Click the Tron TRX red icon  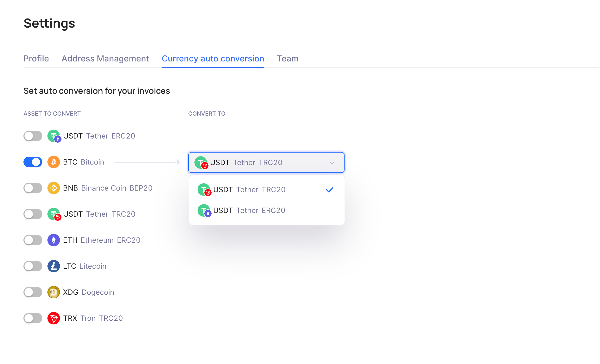54,318
